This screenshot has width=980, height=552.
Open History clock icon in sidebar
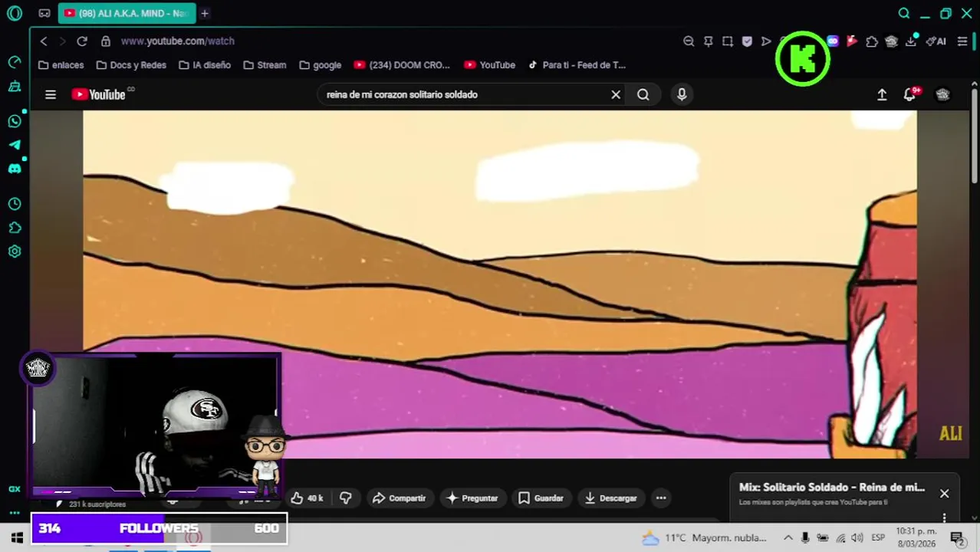(x=15, y=204)
